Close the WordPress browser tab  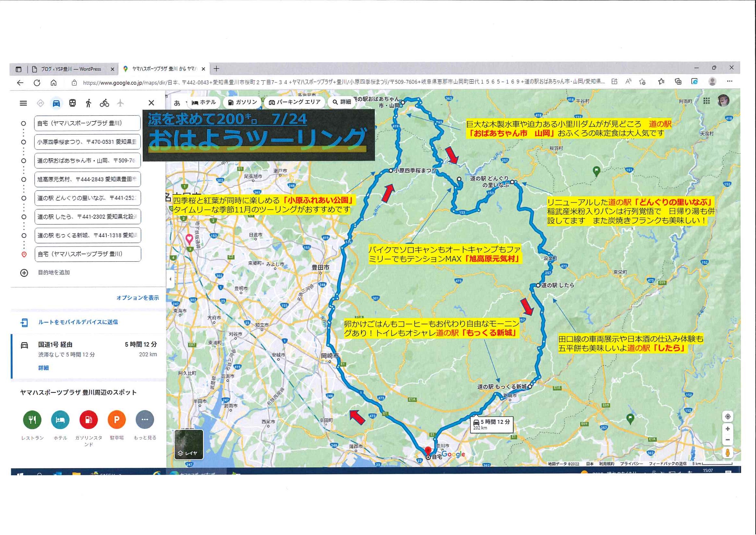pyautogui.click(x=112, y=69)
